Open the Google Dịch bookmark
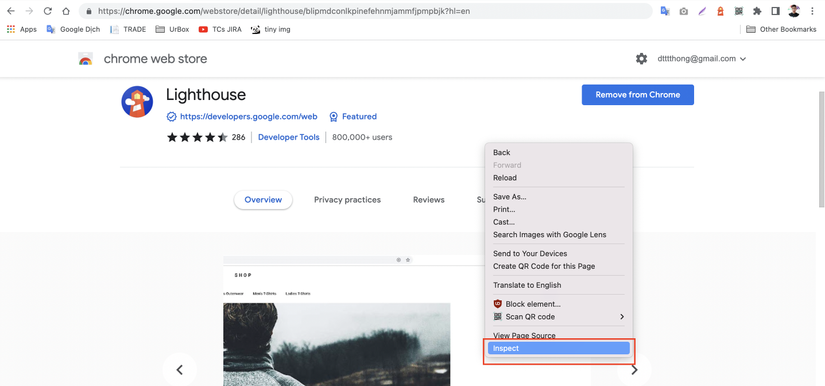This screenshot has height=386, width=825. pyautogui.click(x=73, y=29)
